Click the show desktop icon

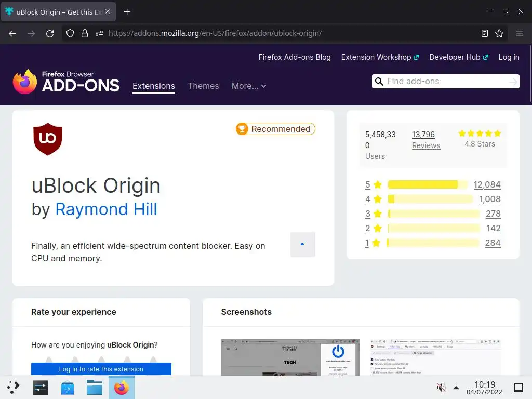click(x=518, y=388)
